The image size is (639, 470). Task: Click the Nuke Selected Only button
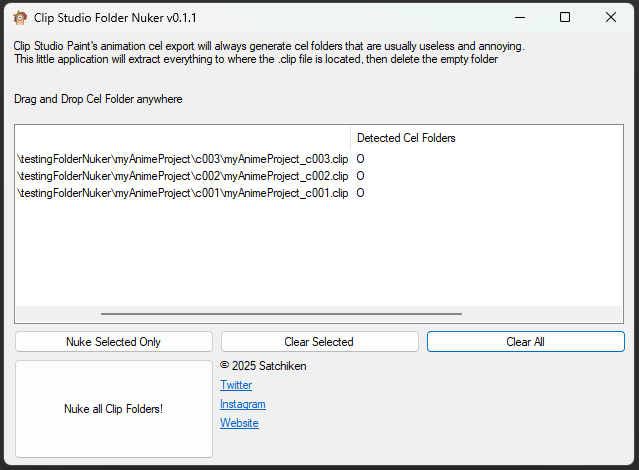pos(114,342)
